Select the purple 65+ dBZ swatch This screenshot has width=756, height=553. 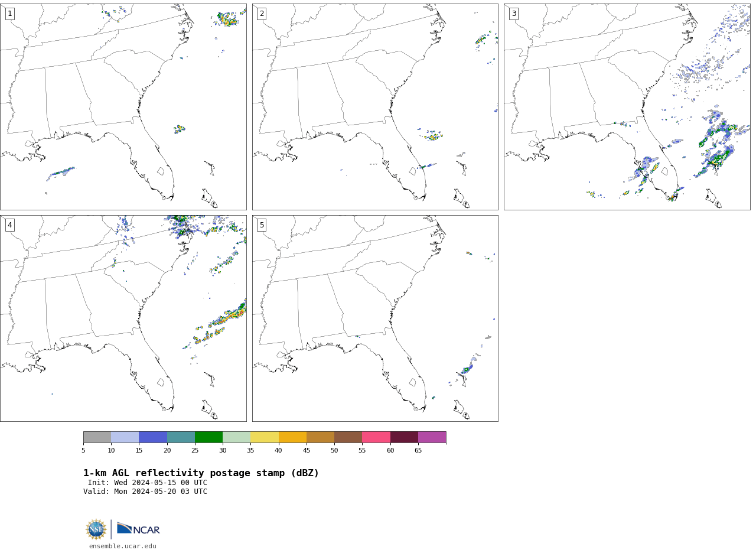pos(432,437)
